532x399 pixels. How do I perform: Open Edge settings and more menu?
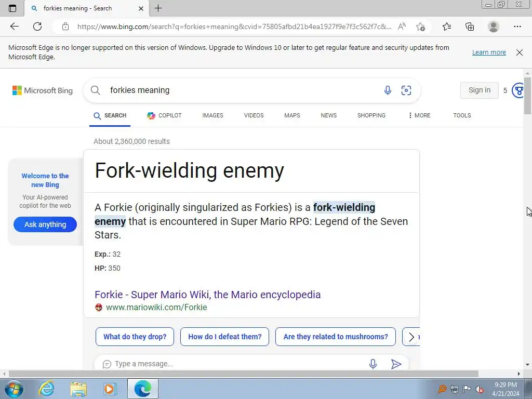(x=517, y=26)
